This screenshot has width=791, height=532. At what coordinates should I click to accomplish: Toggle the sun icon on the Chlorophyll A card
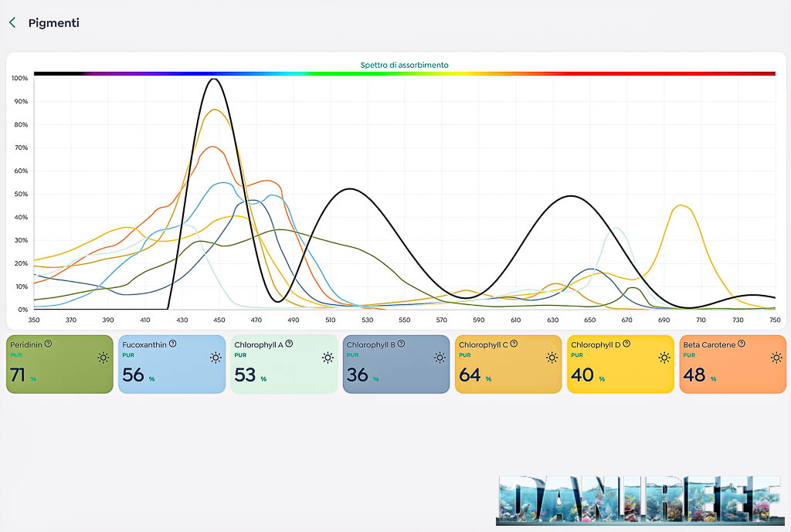click(328, 357)
